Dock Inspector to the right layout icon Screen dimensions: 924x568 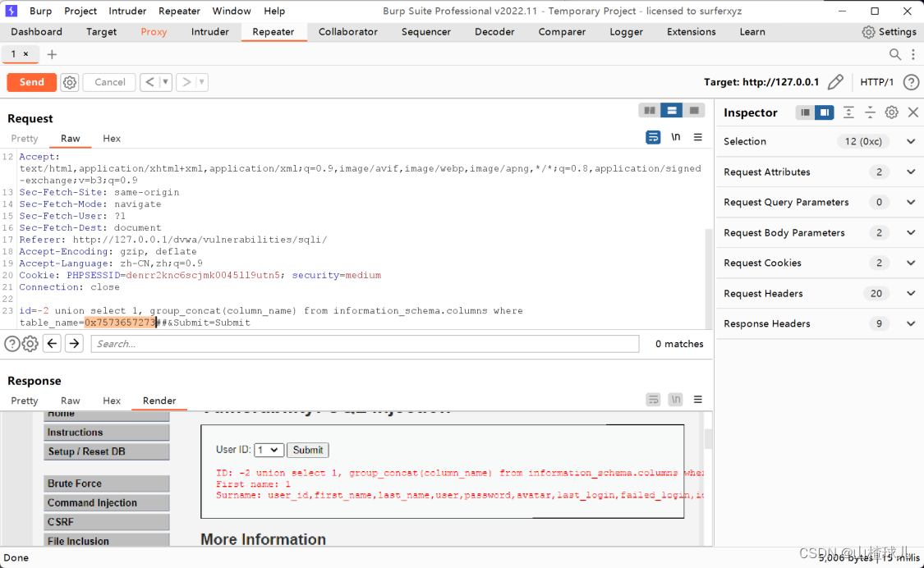pos(825,112)
